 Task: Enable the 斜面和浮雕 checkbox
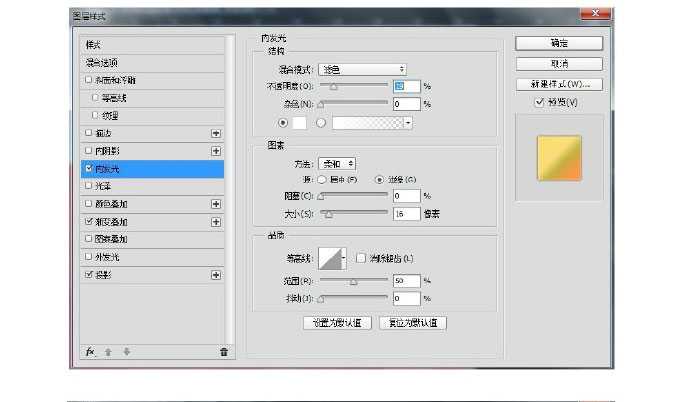click(x=88, y=80)
